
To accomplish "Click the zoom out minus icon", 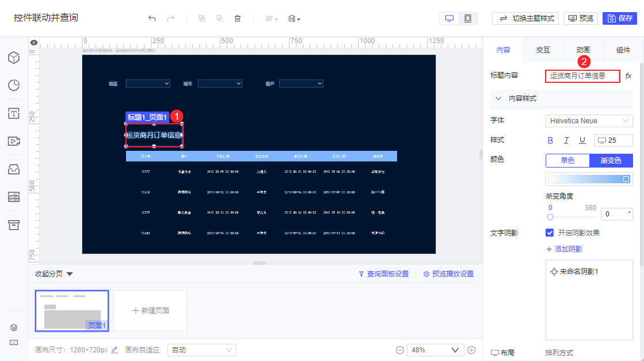I will point(399,350).
